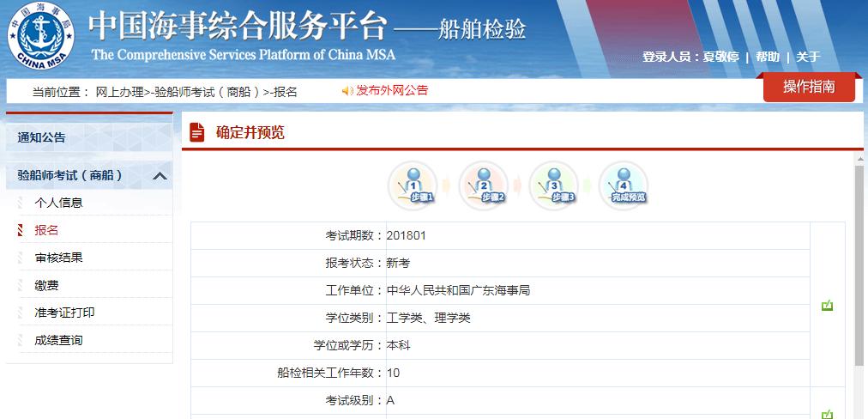Click the step 4 完成预览 icon
This screenshot has width=868, height=419.
click(x=624, y=185)
